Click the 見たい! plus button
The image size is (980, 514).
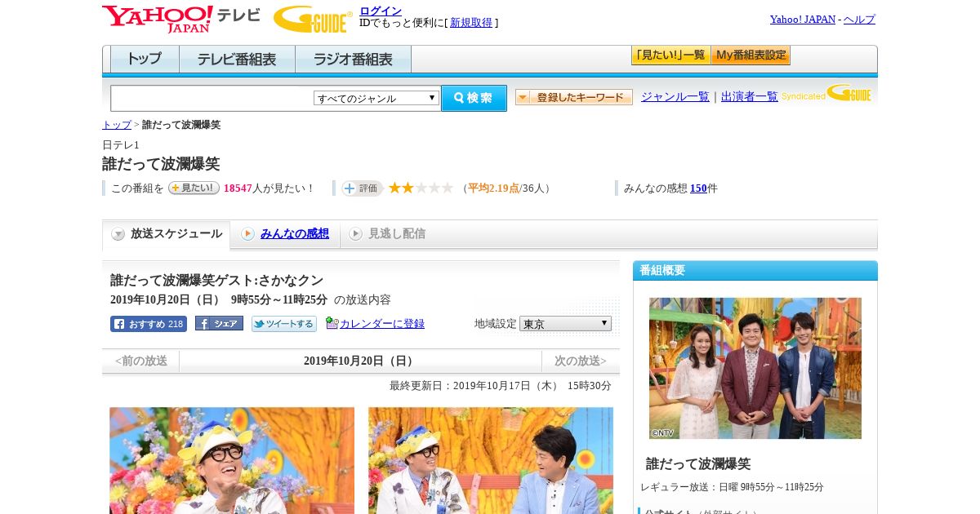click(194, 188)
